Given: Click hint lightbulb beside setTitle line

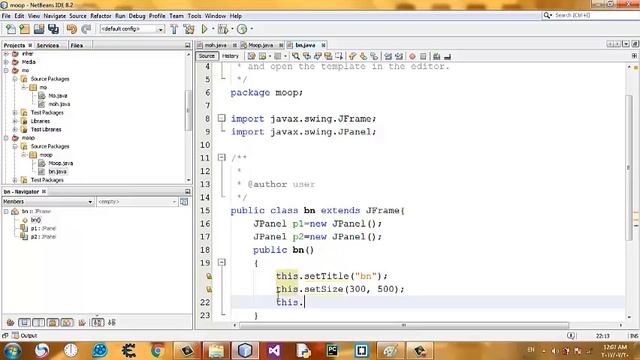Looking at the screenshot, I should [x=209, y=276].
